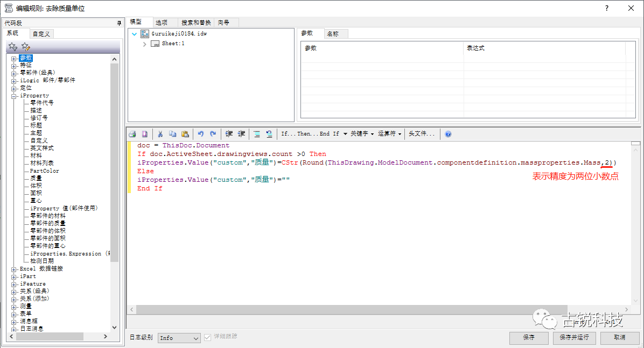Viewport: 644px width, 348px height.
Task: Click the star edit snippets icon
Action: point(25,46)
